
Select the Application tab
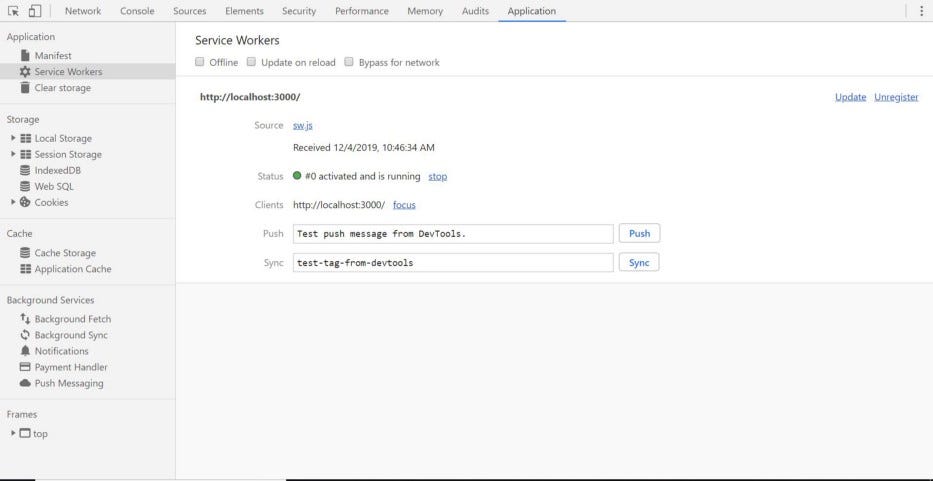tap(531, 11)
